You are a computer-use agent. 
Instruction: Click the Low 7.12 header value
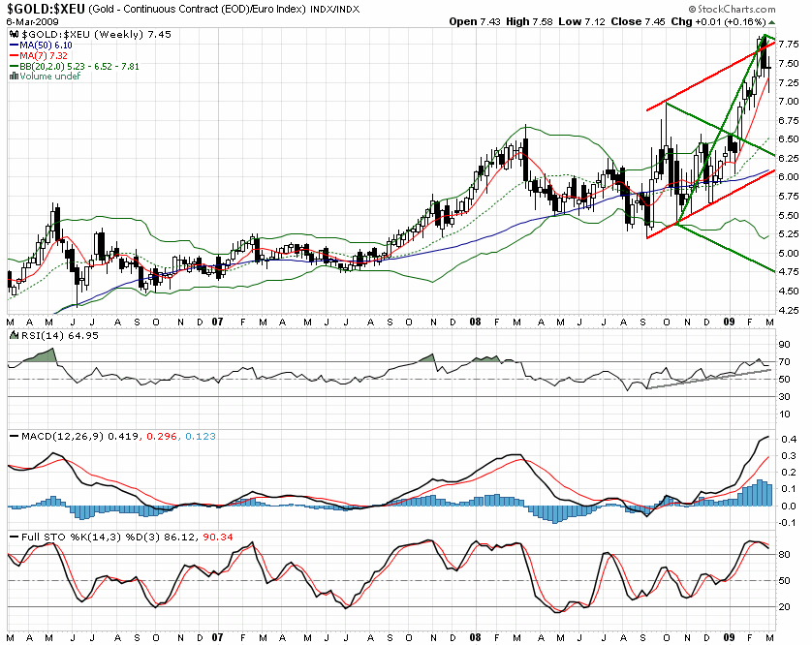[581, 21]
